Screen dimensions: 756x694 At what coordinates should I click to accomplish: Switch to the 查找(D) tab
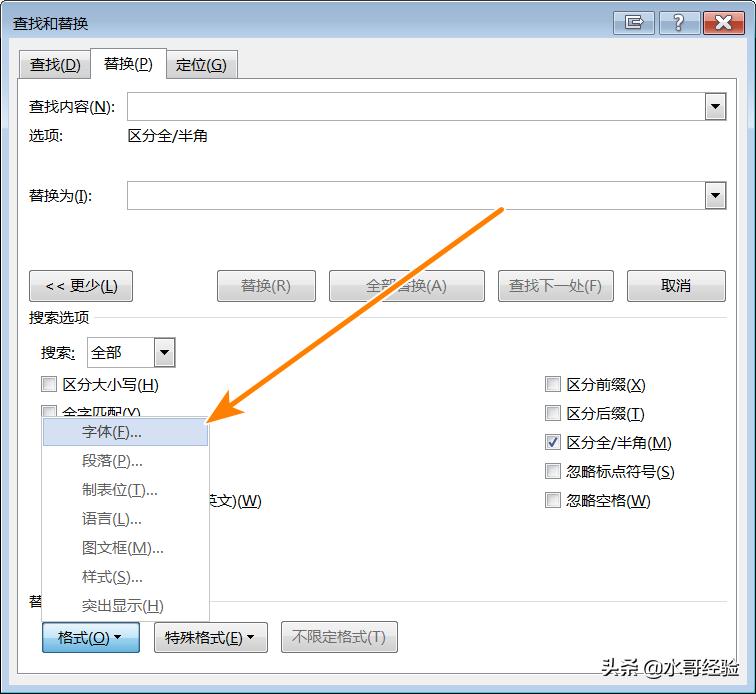pos(55,65)
